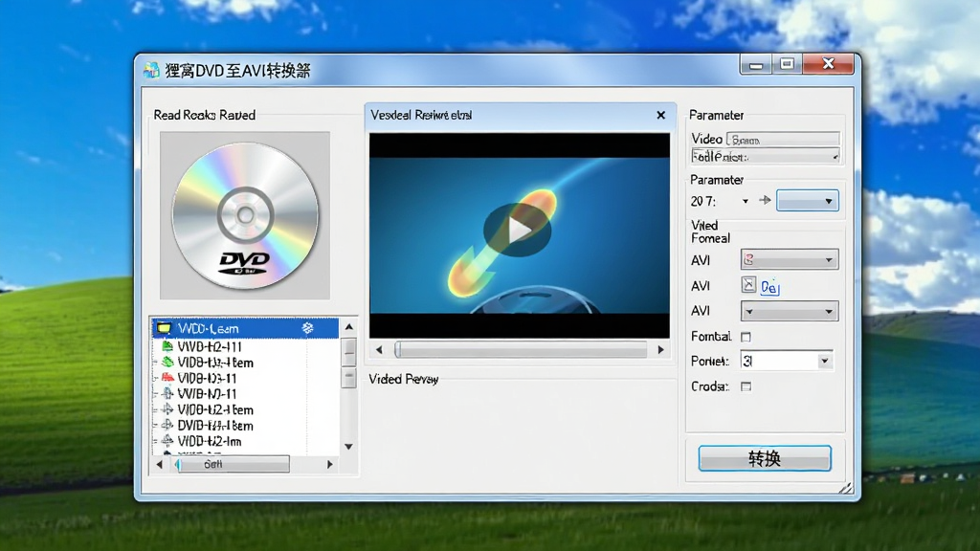Click the icon beside VIDD-t2-Im
This screenshot has height=551, width=980.
[x=167, y=440]
